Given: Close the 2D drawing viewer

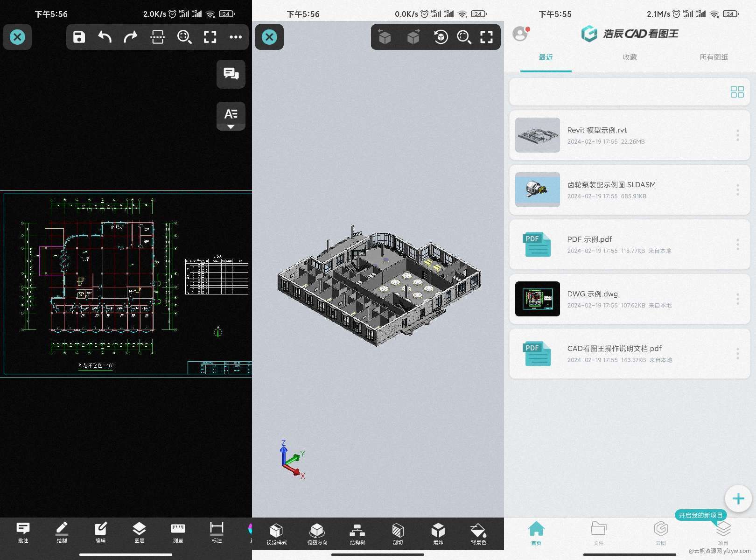Looking at the screenshot, I should coord(17,37).
